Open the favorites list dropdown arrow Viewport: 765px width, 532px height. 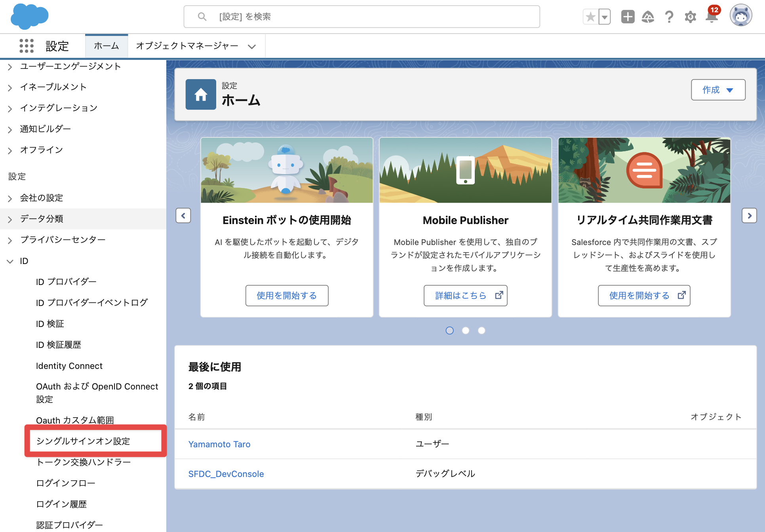pos(605,17)
